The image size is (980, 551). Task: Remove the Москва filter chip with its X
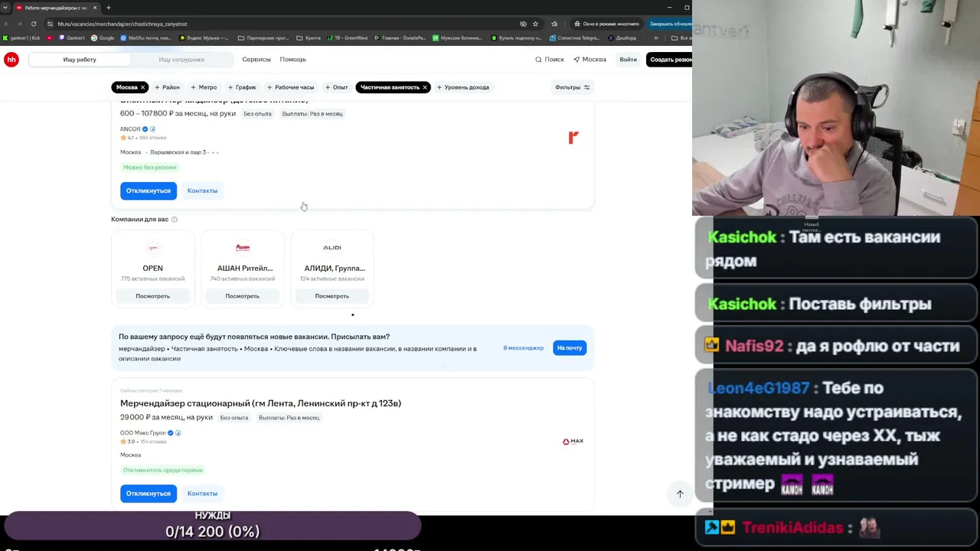click(x=142, y=87)
